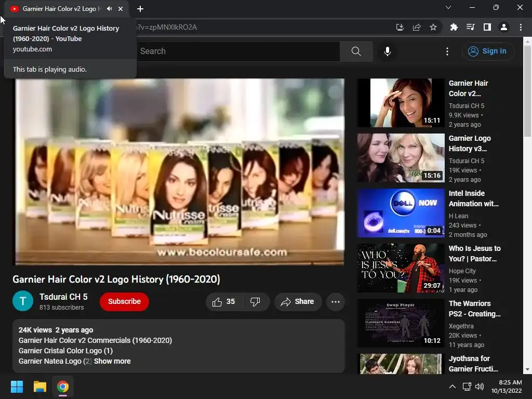Click the Garnier video player

(x=179, y=171)
